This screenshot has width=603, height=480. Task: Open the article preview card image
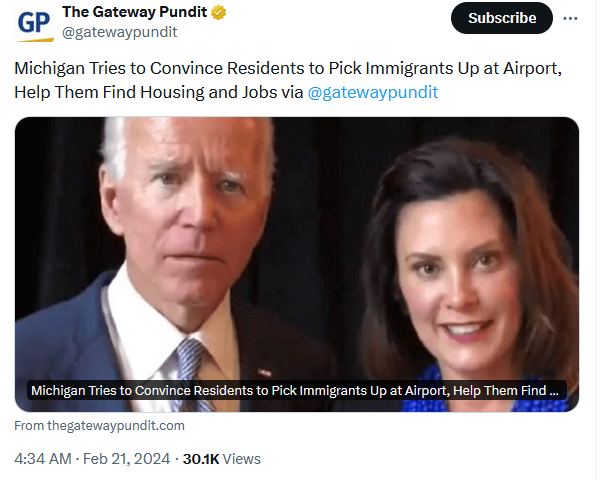pos(297,264)
